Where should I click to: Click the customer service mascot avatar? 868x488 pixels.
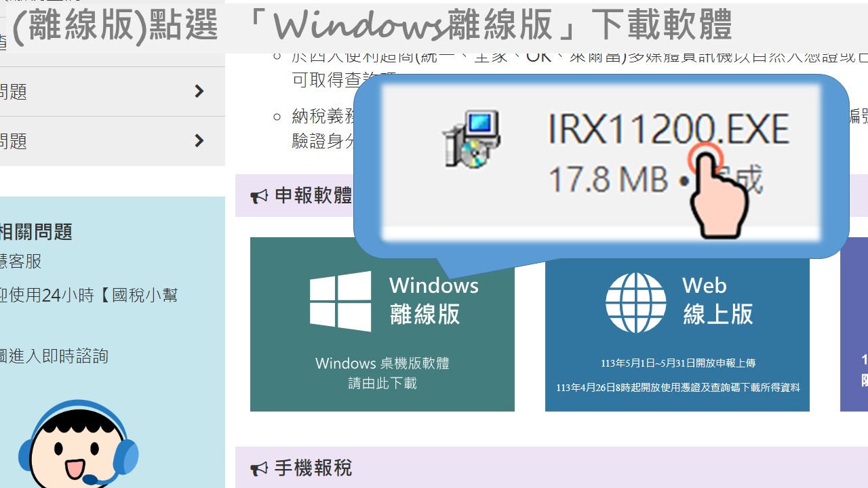(79, 444)
